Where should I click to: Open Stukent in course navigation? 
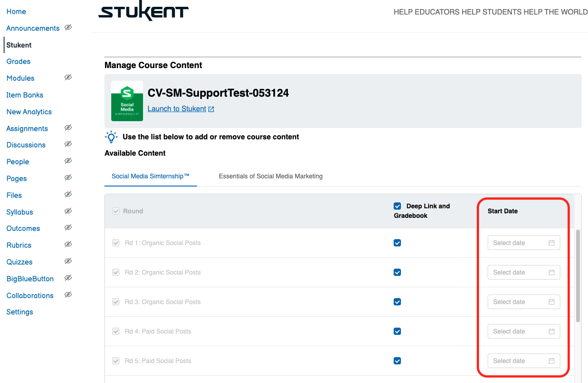tap(19, 45)
